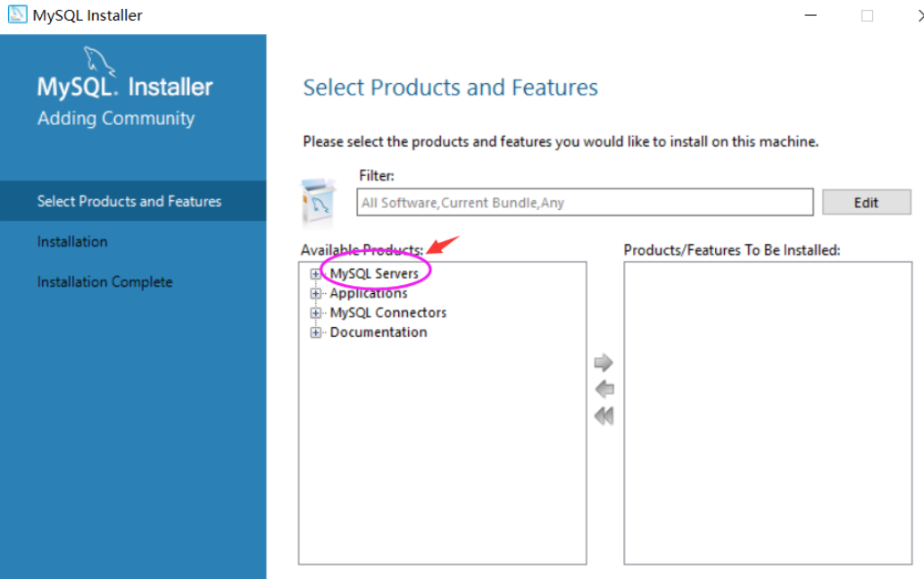The image size is (924, 579).
Task: Expand the Documentation tree node
Action: coord(316,332)
